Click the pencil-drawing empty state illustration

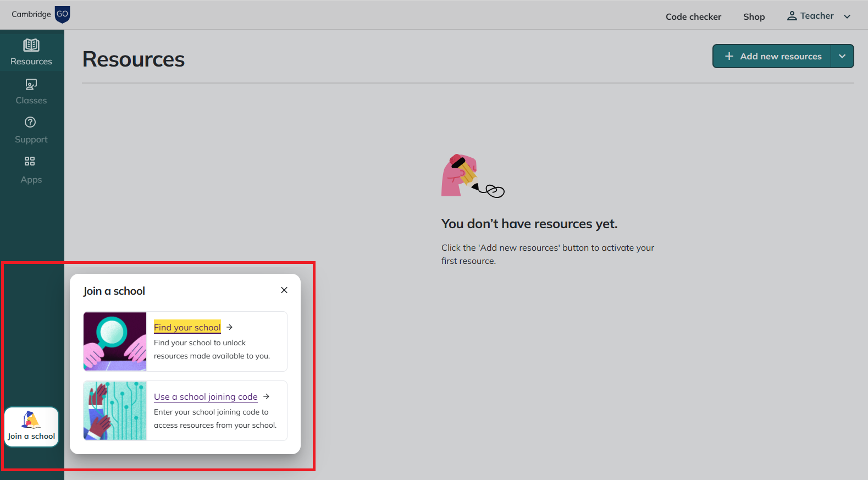473,176
